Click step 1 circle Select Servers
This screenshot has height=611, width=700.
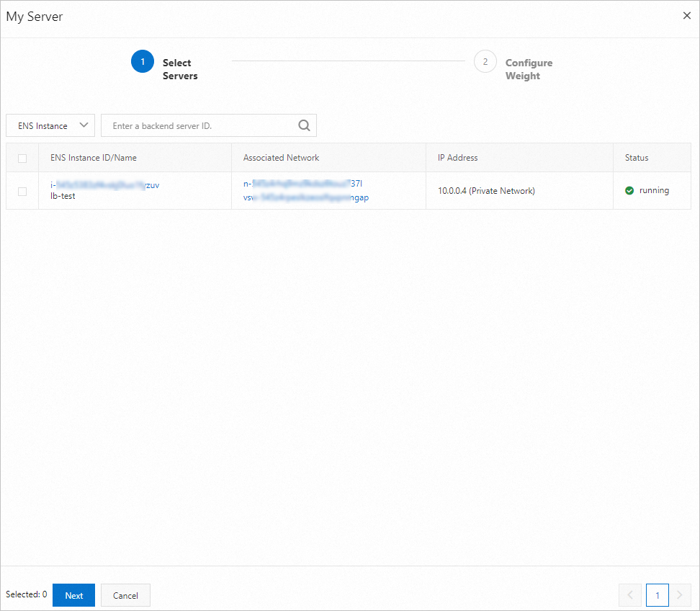pos(143,62)
